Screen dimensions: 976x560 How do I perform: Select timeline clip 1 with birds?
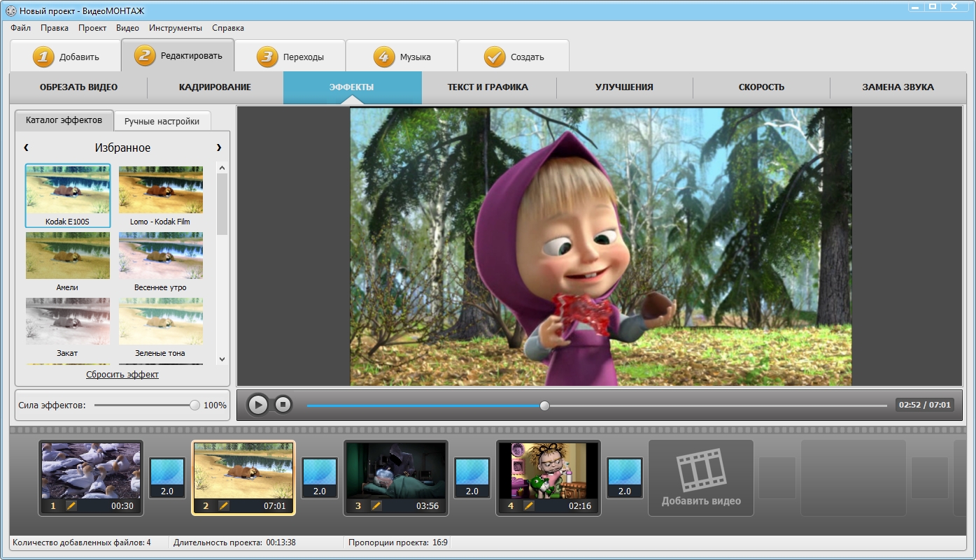[91, 478]
